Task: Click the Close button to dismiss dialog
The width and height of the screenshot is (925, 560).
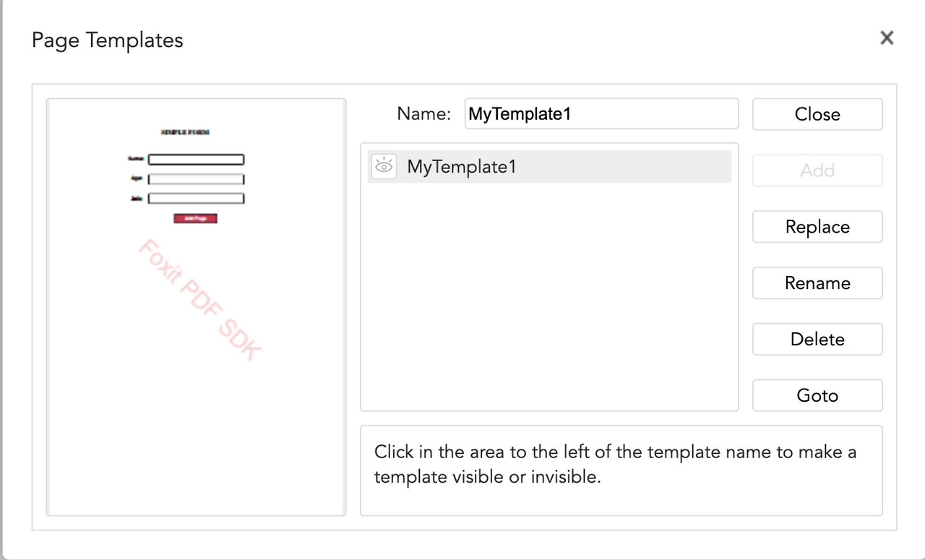Action: coord(817,113)
